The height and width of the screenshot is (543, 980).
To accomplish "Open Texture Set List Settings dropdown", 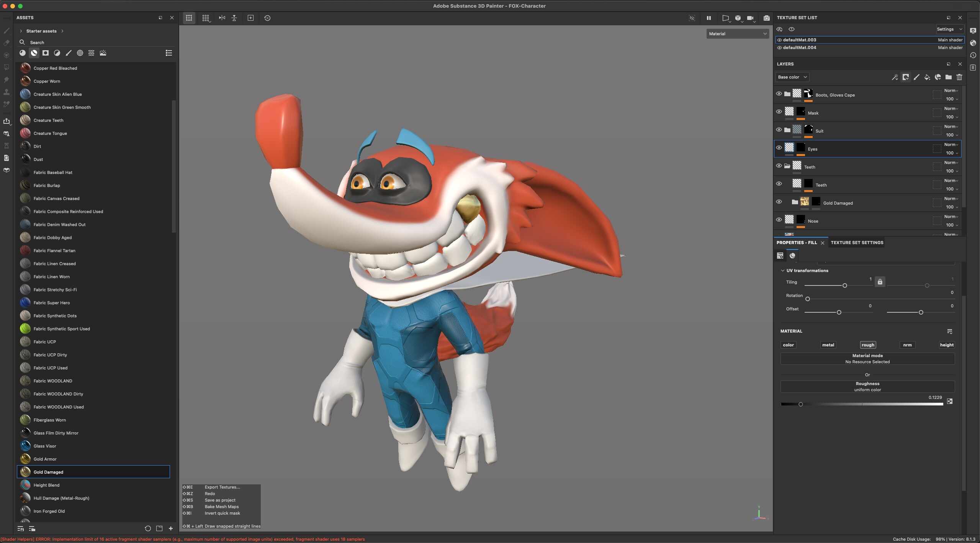I will (949, 29).
